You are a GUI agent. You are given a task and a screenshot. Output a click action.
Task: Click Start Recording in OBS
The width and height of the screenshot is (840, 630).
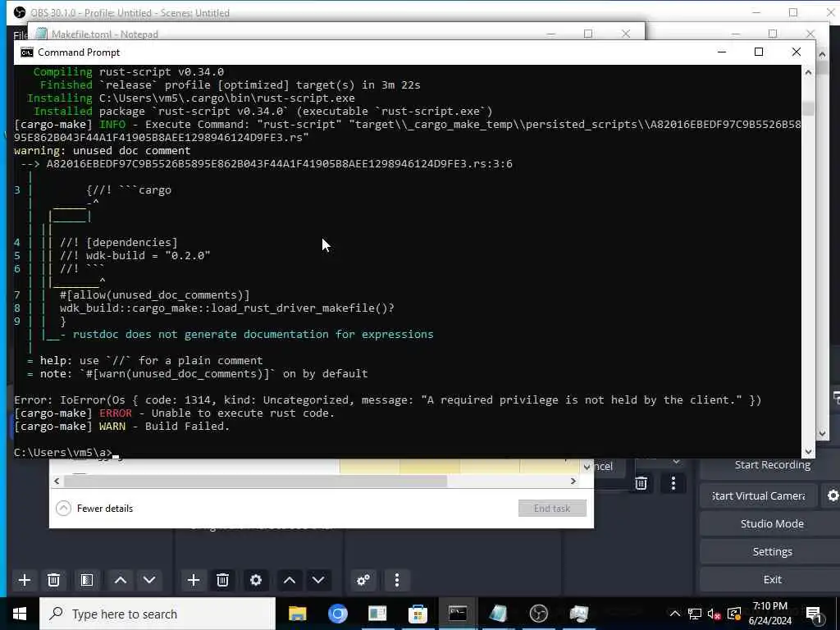(x=772, y=465)
